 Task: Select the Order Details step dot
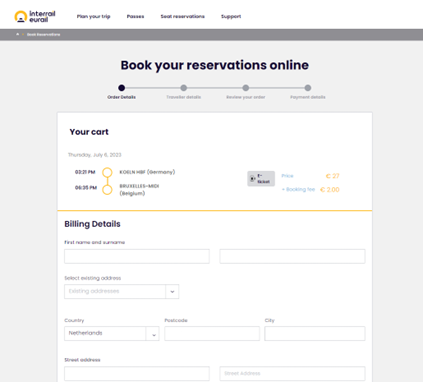pyautogui.click(x=121, y=88)
